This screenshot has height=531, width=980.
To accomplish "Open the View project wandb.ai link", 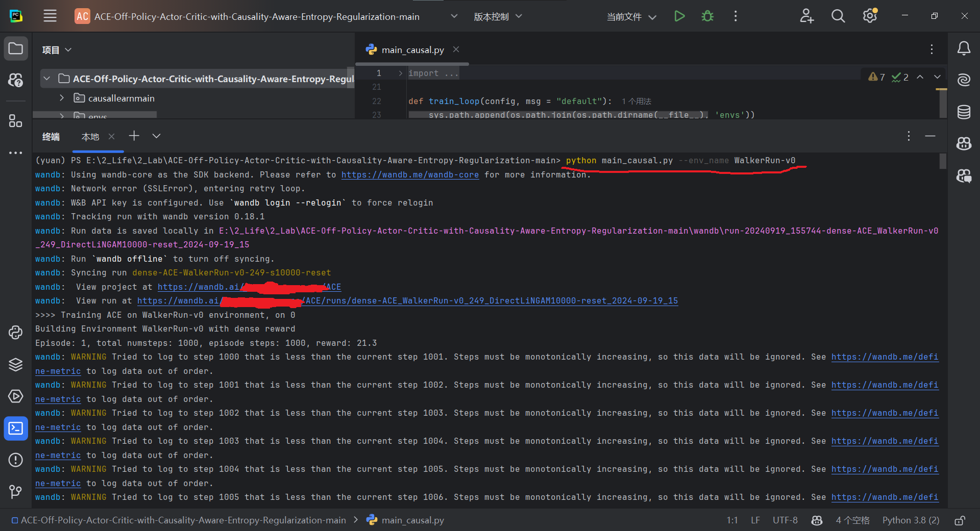I will pyautogui.click(x=249, y=287).
